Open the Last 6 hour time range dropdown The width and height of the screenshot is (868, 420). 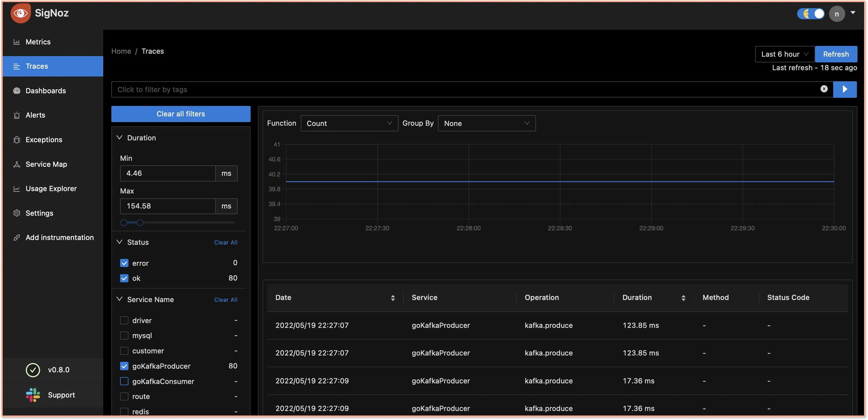coord(785,54)
